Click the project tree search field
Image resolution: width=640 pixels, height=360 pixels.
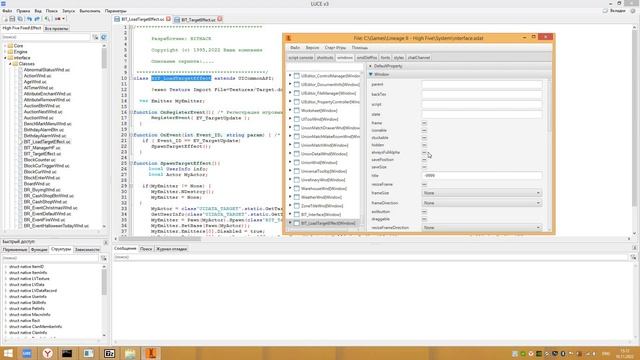tap(46, 37)
